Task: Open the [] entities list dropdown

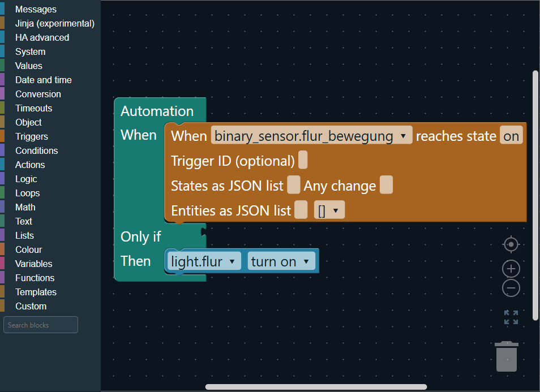Action: [x=329, y=210]
